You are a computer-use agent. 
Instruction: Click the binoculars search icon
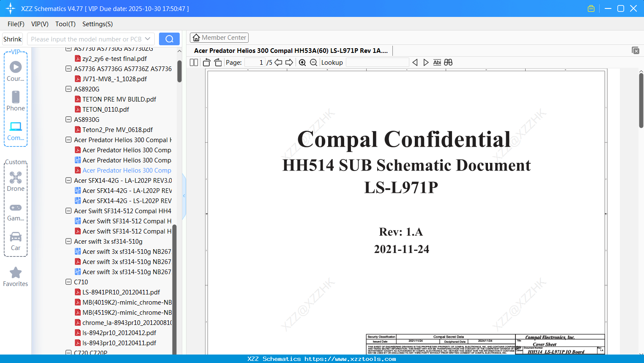pyautogui.click(x=448, y=63)
